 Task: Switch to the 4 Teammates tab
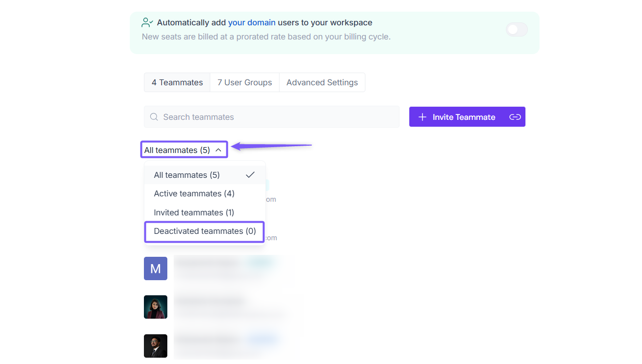click(177, 82)
